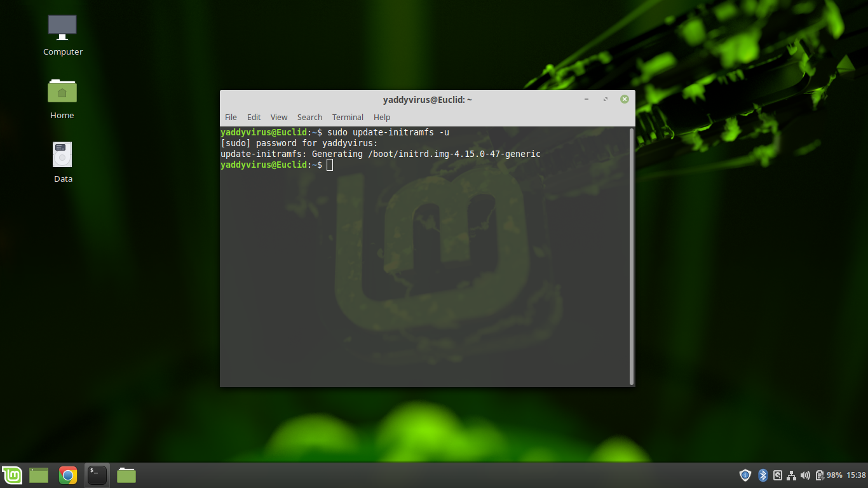The image size is (868, 488).
Task: Open the Search menu in Terminal
Action: 309,118
